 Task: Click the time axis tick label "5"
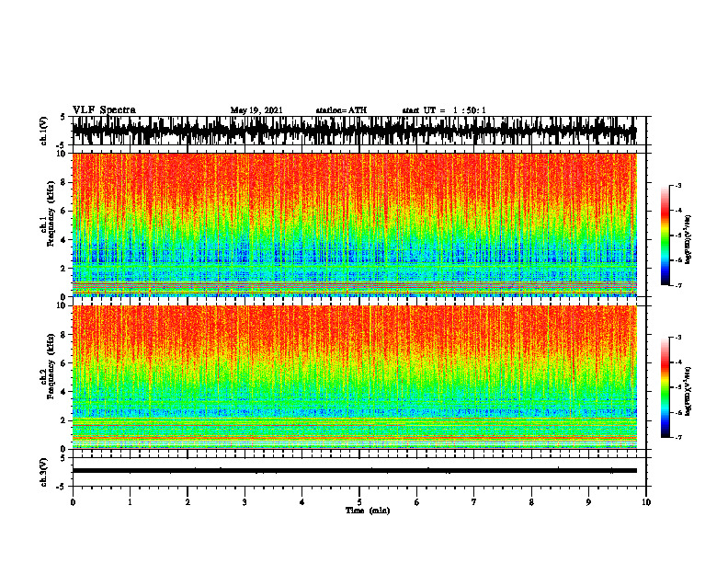359,502
